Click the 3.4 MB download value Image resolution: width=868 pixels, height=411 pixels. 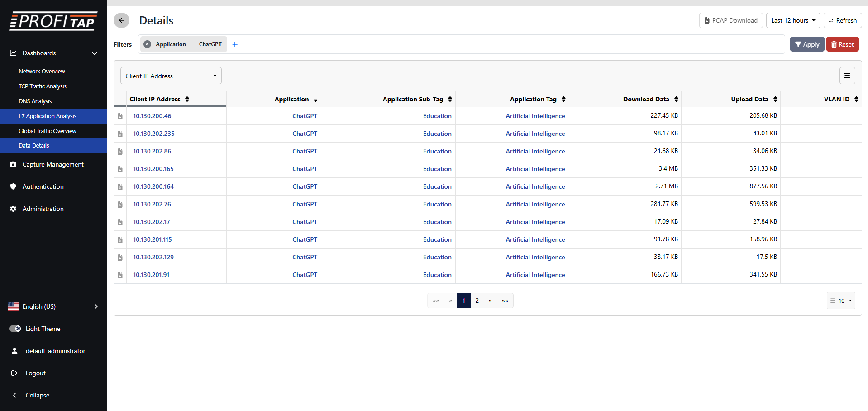click(668, 169)
